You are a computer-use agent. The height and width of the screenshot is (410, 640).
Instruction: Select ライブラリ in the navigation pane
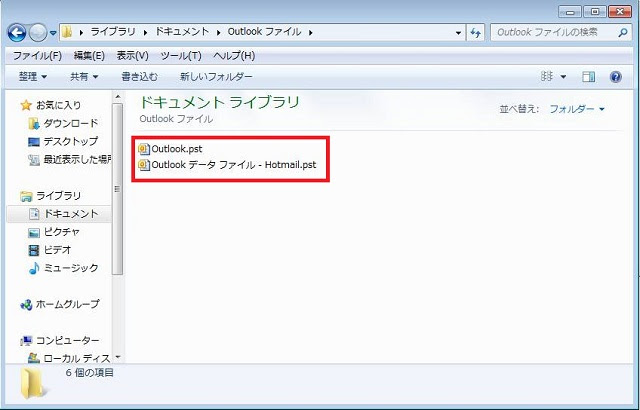(x=59, y=196)
